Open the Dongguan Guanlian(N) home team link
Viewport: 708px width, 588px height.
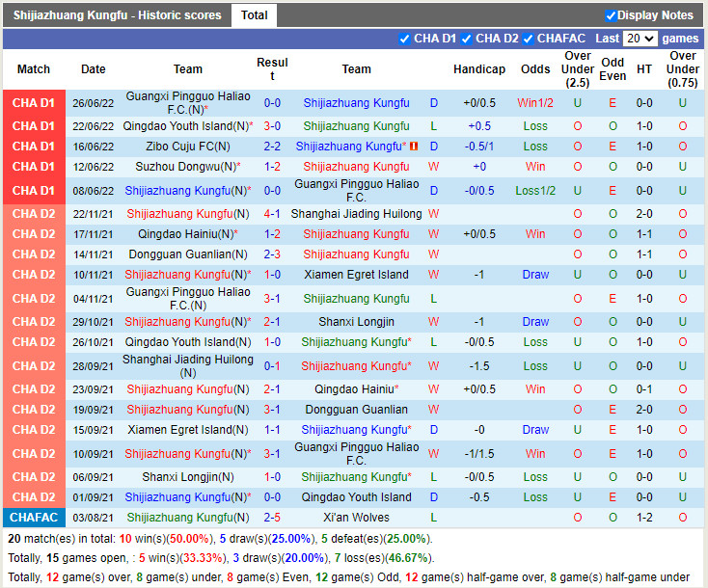pyautogui.click(x=188, y=254)
